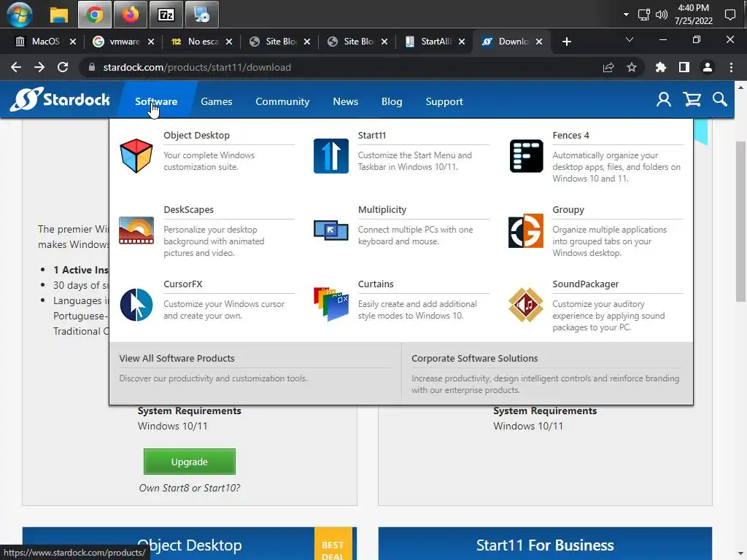Screen dimensions: 747x560
Task: Click the share page icon in address bar
Action: point(608,67)
